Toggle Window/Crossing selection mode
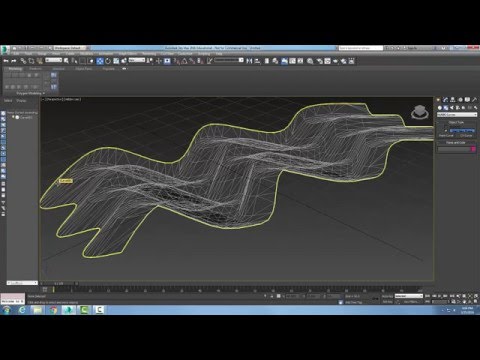480x360 pixels. click(x=90, y=61)
